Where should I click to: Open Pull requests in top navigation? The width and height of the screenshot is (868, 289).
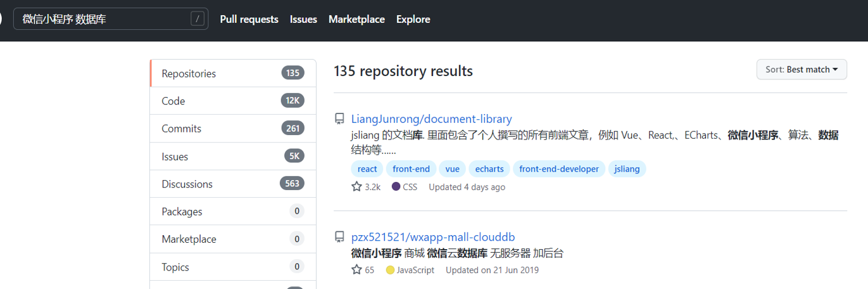tap(249, 20)
